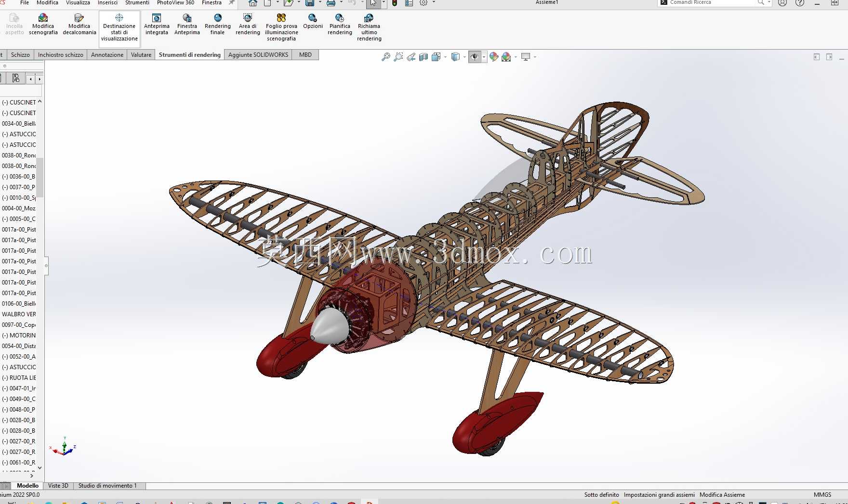Open the PhotoView 360 menu
The image size is (848, 504).
pyautogui.click(x=175, y=3)
